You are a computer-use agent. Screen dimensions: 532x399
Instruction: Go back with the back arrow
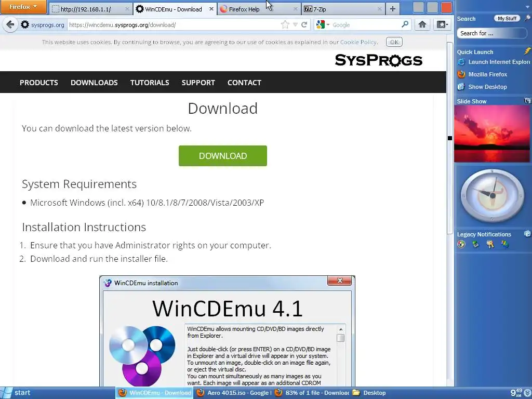tap(10, 24)
